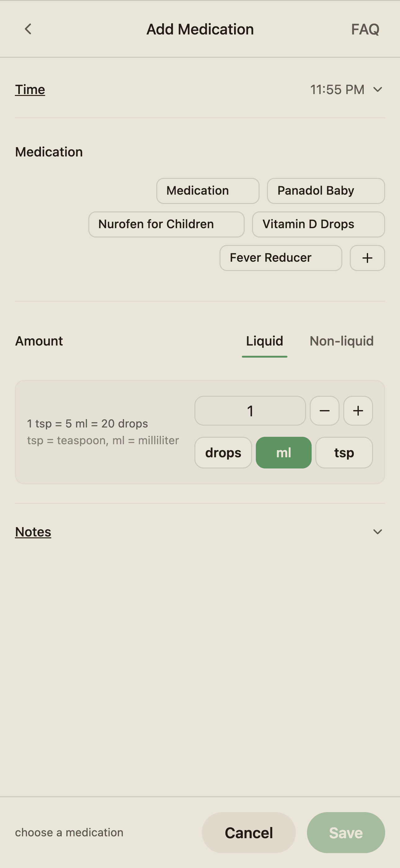Add a new medication with the plus icon
This screenshot has height=868, width=400.
click(367, 258)
